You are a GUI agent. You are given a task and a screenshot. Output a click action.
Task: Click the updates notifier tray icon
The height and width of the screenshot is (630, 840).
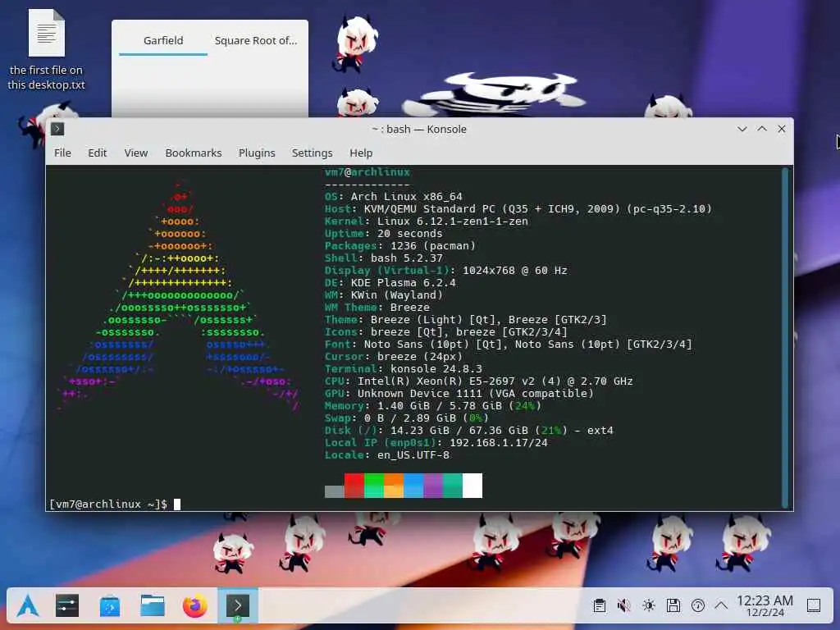[x=698, y=606]
